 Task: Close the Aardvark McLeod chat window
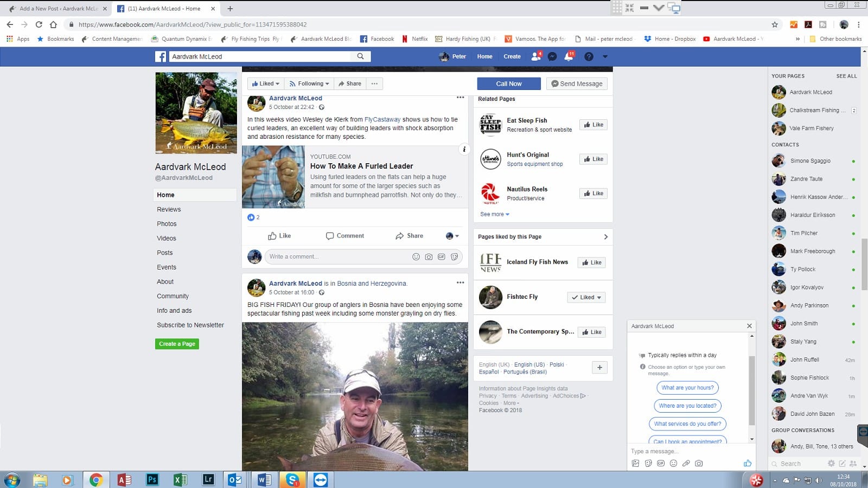point(749,326)
